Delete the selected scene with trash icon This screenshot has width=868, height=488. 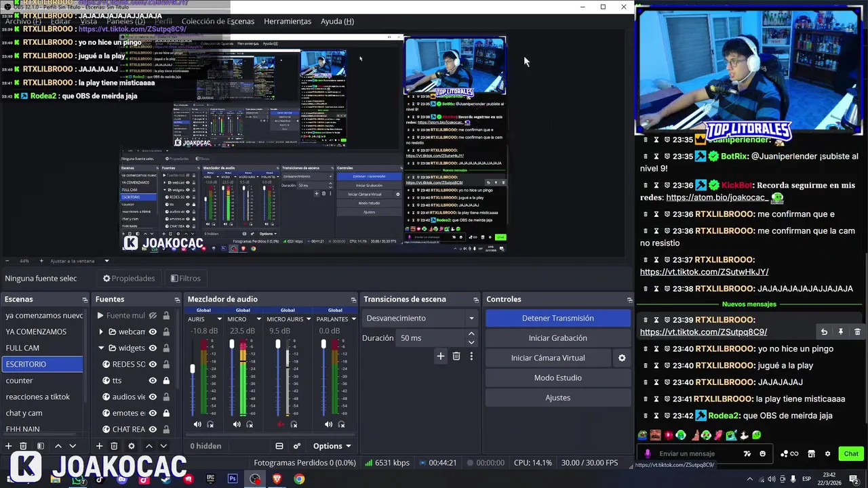coord(23,446)
